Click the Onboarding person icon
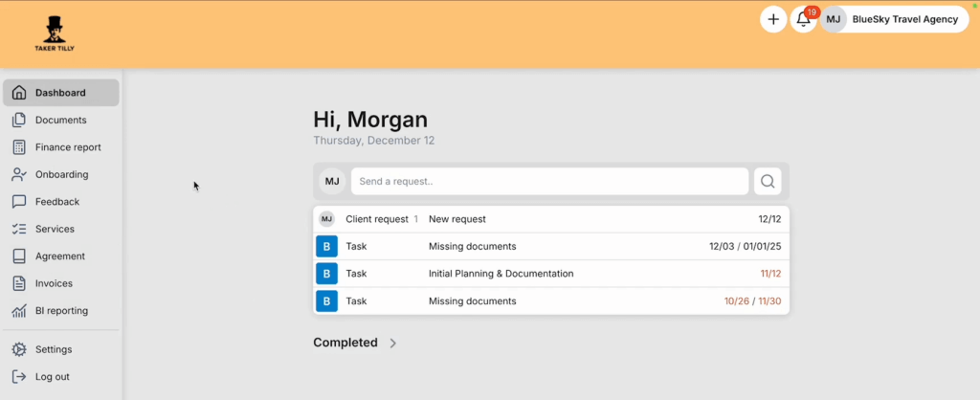980x400 pixels. pyautogui.click(x=18, y=174)
